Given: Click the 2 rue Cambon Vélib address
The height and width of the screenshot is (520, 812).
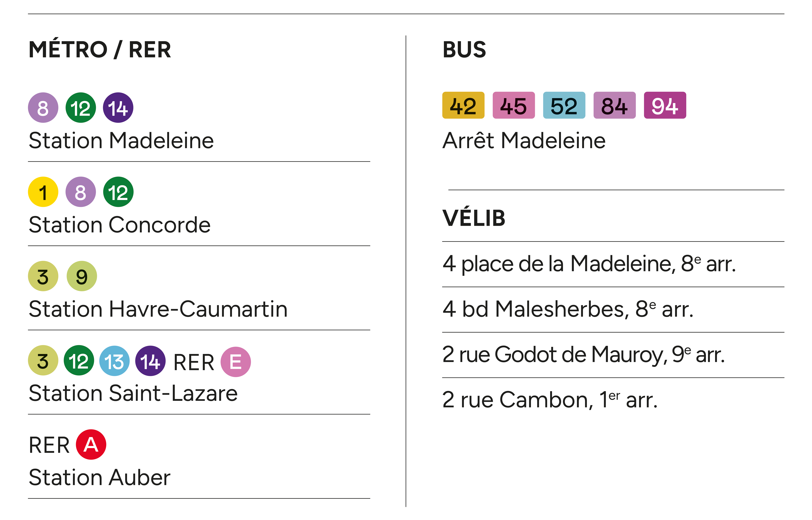Looking at the screenshot, I should pyautogui.click(x=550, y=400).
